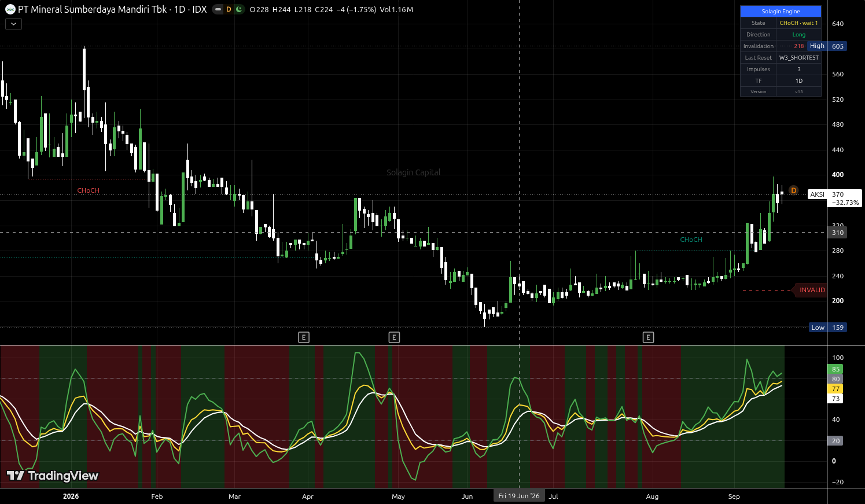Viewport: 865px width, 504px height.
Task: Click the 'TF' row value 1D
Action: click(x=798, y=81)
